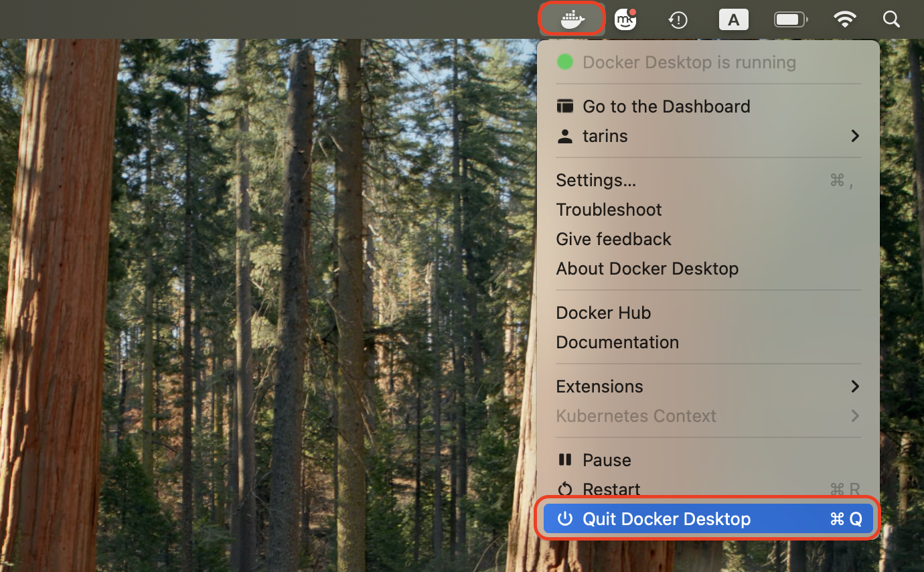Click the mk app icon in the menu bar
Screen dimensions: 924x572
(625, 19)
